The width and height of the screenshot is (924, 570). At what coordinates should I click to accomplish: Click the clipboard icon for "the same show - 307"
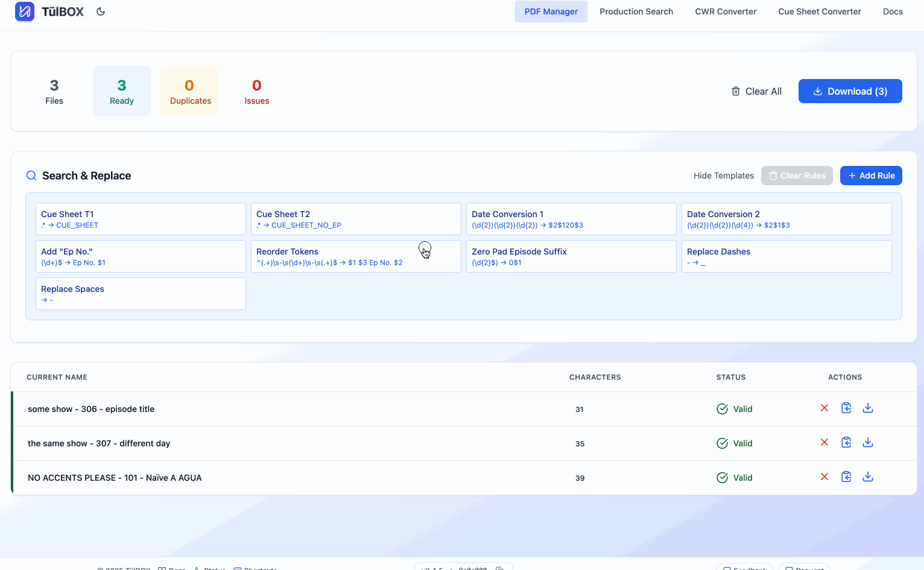click(846, 442)
